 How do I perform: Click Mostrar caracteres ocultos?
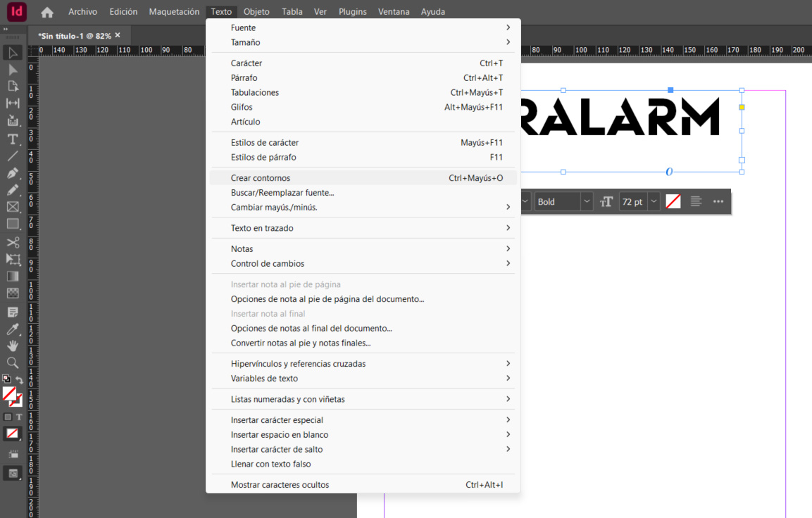coord(280,485)
